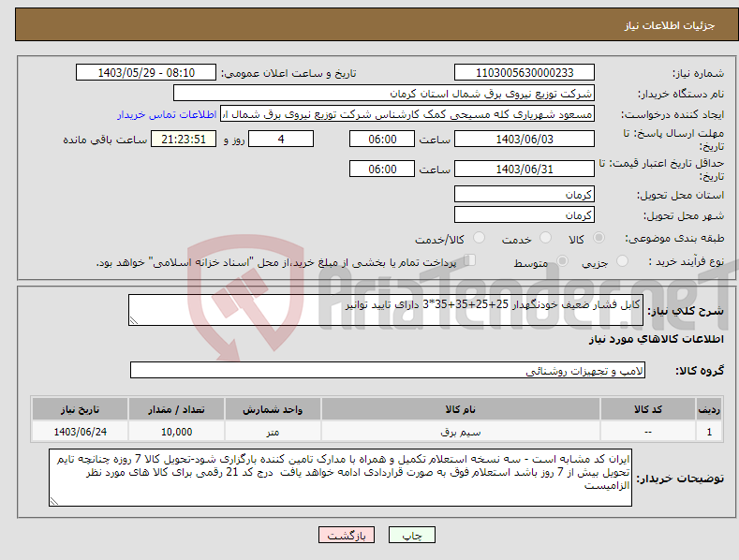Select the کالا radio button

(x=599, y=238)
